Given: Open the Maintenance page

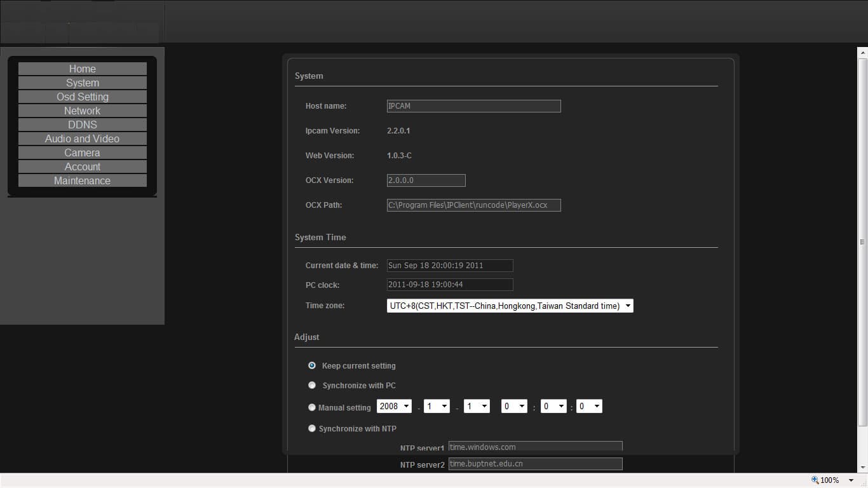Looking at the screenshot, I should pos(83,180).
